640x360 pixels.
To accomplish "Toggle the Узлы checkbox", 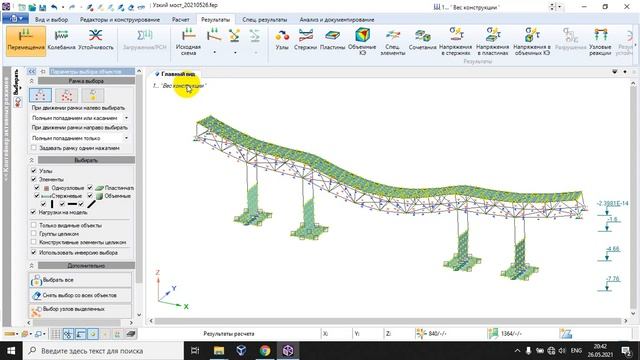I will point(34,171).
